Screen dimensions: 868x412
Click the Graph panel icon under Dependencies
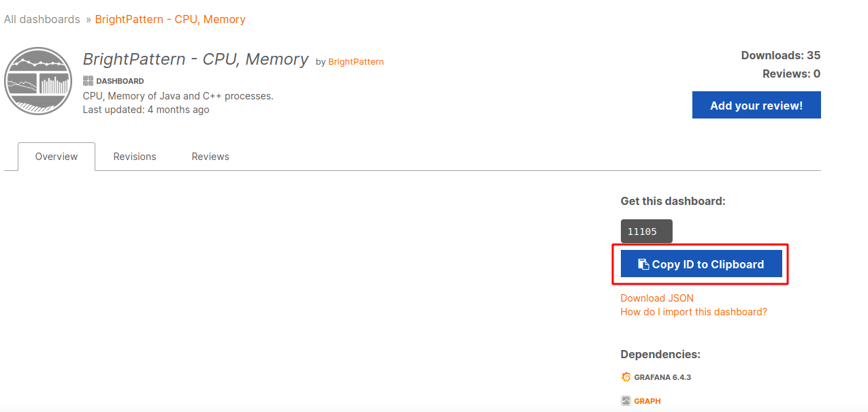pyautogui.click(x=626, y=401)
